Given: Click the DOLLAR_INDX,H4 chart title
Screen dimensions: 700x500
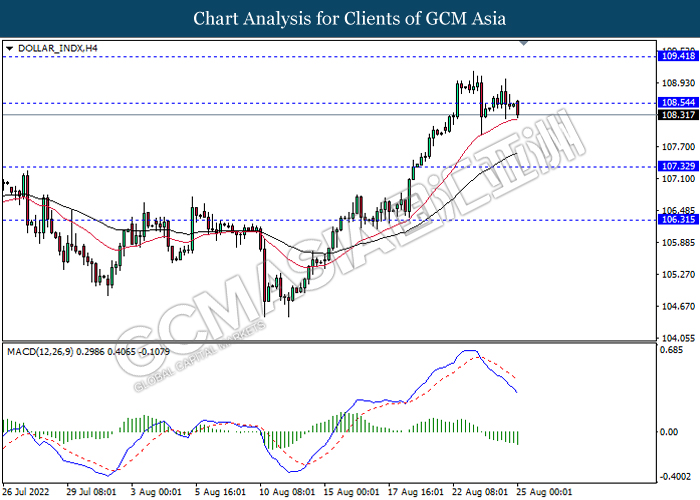Looking at the screenshot, I should click(x=58, y=48).
